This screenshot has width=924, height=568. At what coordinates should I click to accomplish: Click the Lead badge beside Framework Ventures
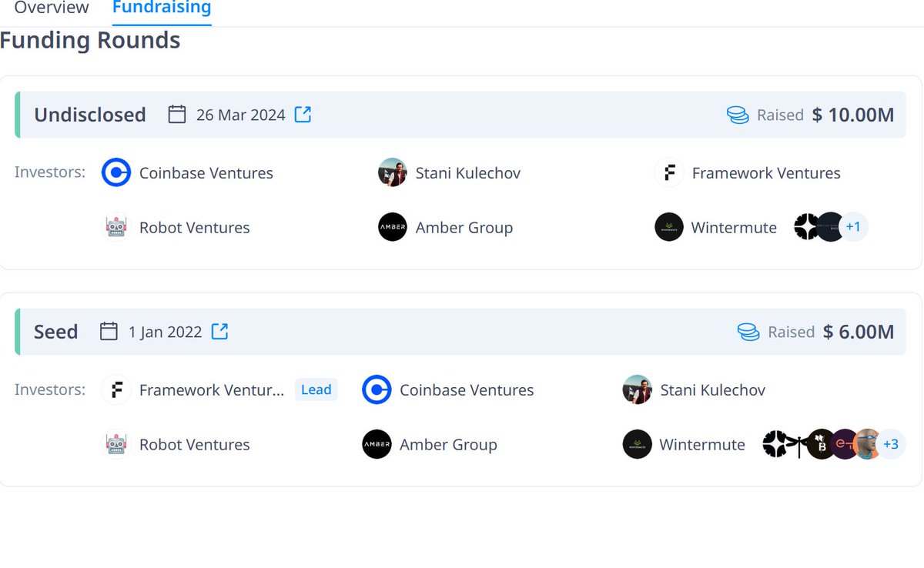316,390
